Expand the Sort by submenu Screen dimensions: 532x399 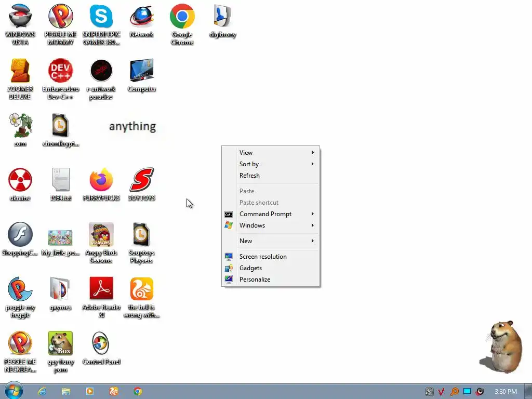(x=270, y=164)
